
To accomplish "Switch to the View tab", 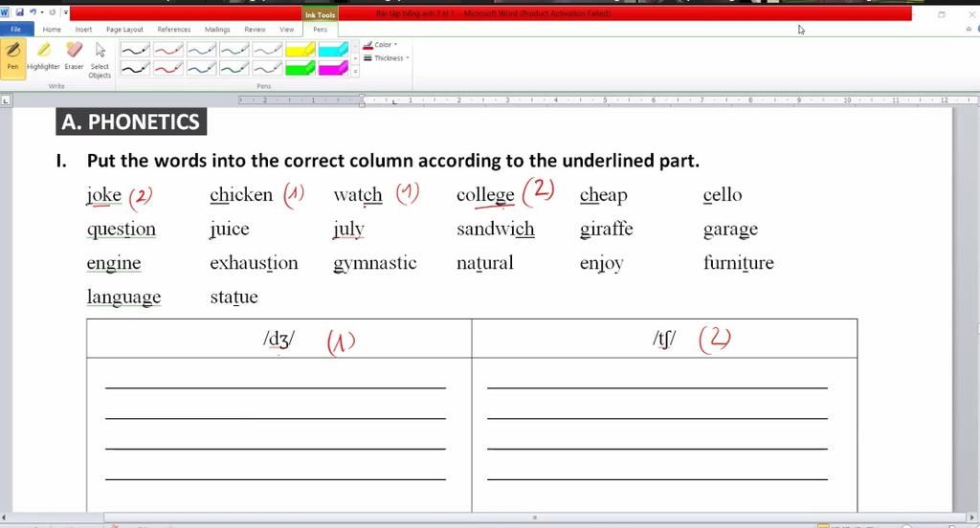I will (287, 30).
